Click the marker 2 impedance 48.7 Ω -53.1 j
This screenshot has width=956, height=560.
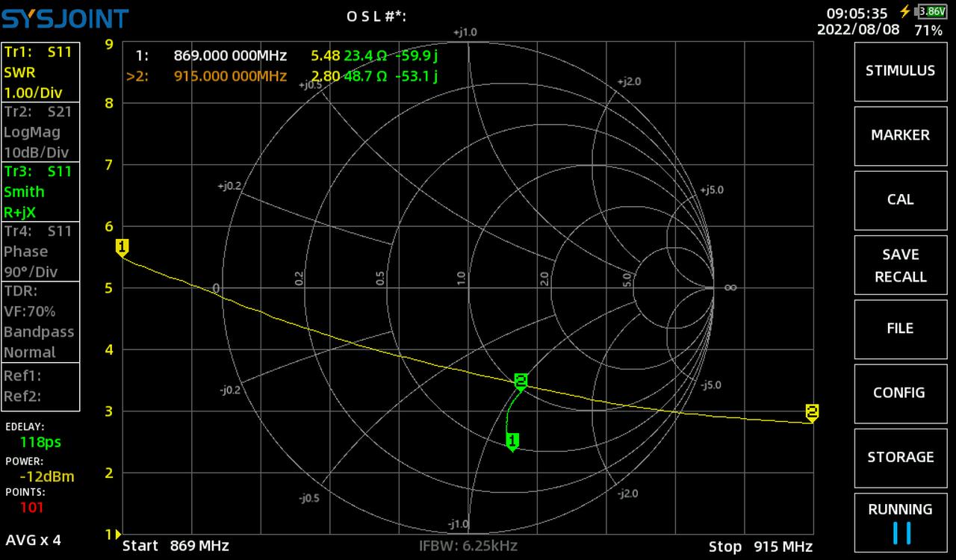(x=391, y=75)
